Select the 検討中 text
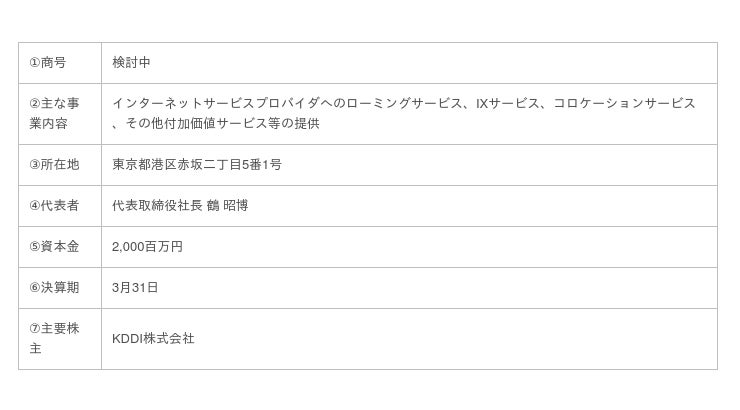 click(131, 63)
